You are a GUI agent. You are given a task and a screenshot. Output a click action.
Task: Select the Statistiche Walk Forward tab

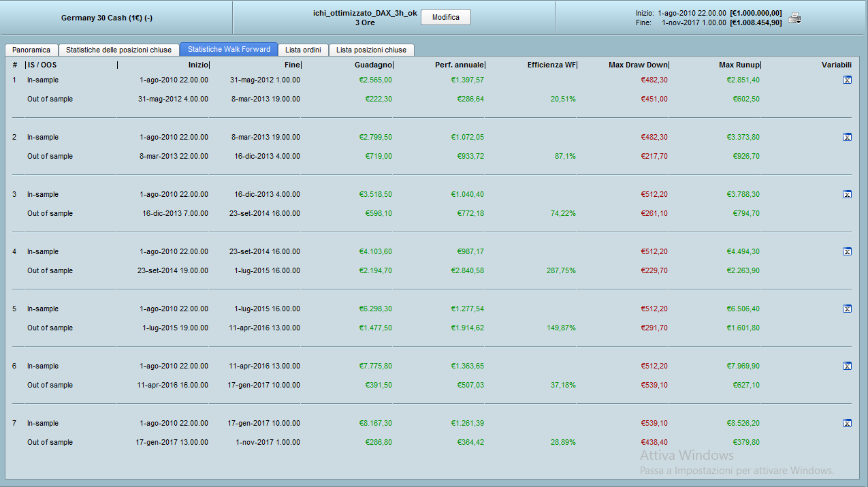(x=229, y=50)
